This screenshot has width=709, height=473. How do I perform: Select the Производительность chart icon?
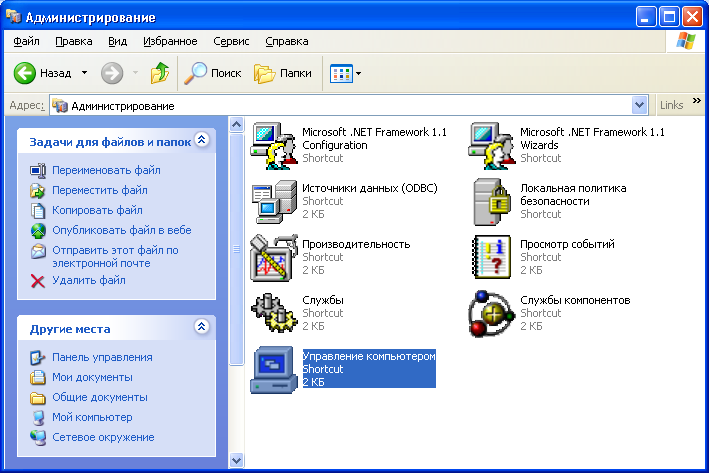[x=274, y=258]
